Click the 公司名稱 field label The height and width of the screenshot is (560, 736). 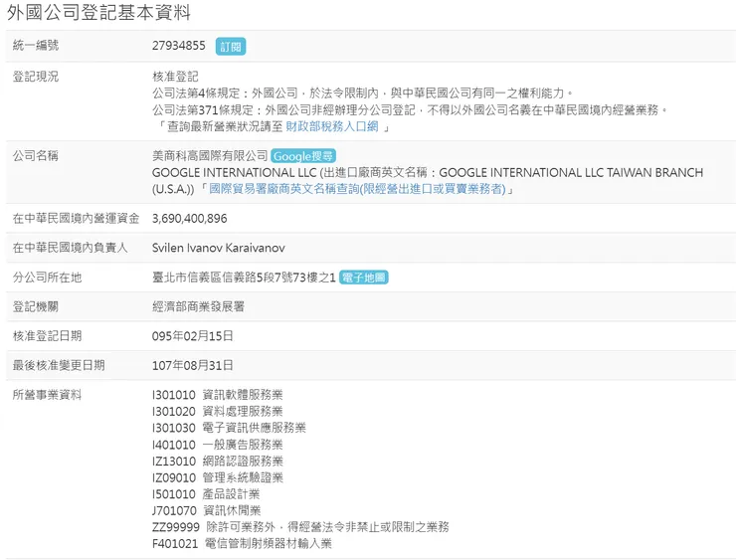point(36,155)
